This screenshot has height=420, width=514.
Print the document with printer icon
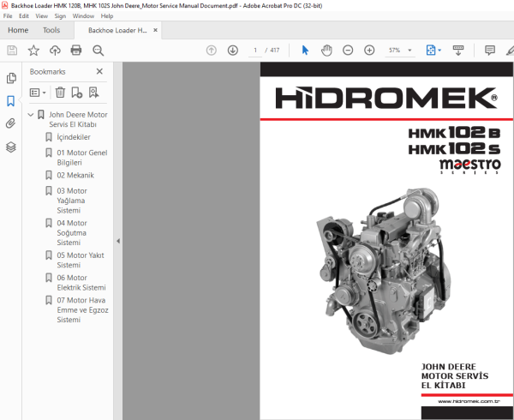76,51
